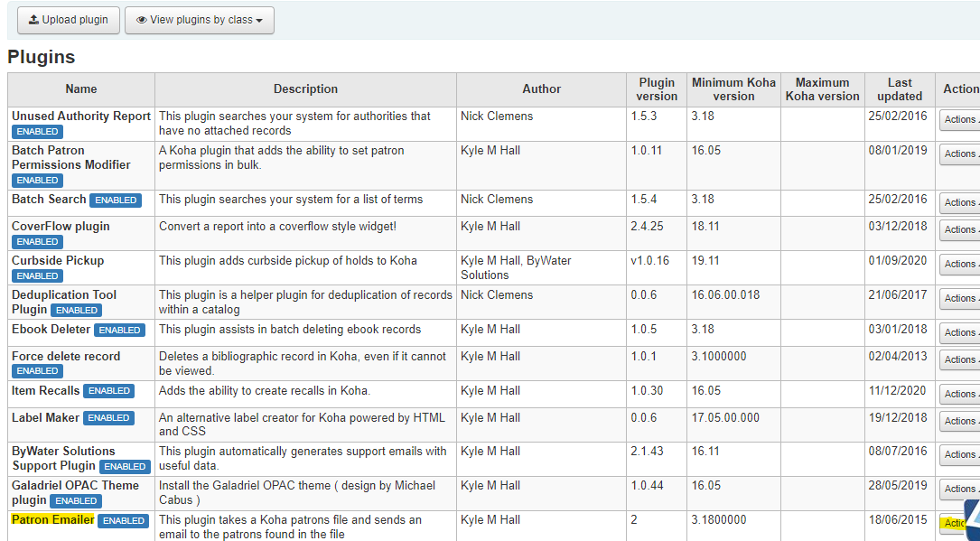This screenshot has height=541, width=980.
Task: Click ENABLED badge beside Label Maker
Action: click(108, 418)
